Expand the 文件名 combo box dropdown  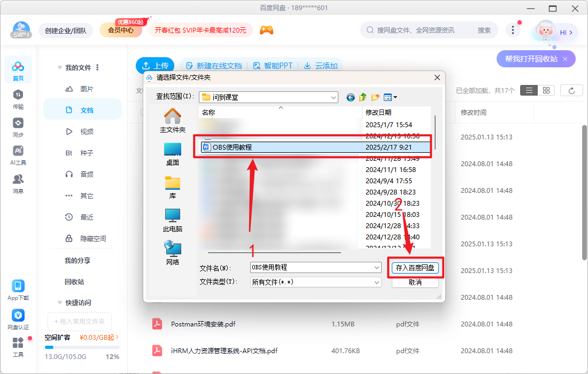tap(377, 268)
